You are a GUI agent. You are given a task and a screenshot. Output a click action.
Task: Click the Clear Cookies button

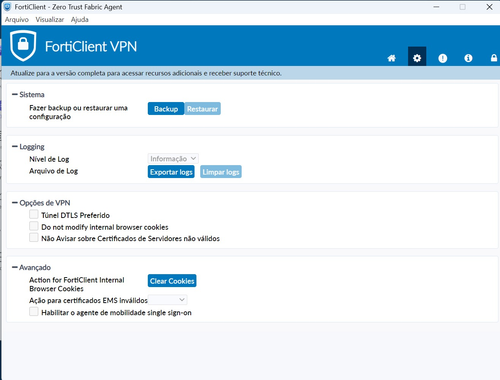click(x=172, y=281)
